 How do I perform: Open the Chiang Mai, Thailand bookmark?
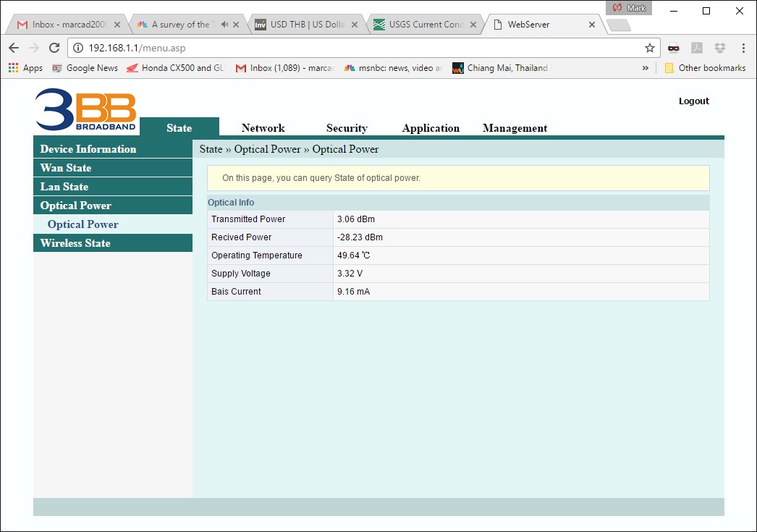coord(500,68)
